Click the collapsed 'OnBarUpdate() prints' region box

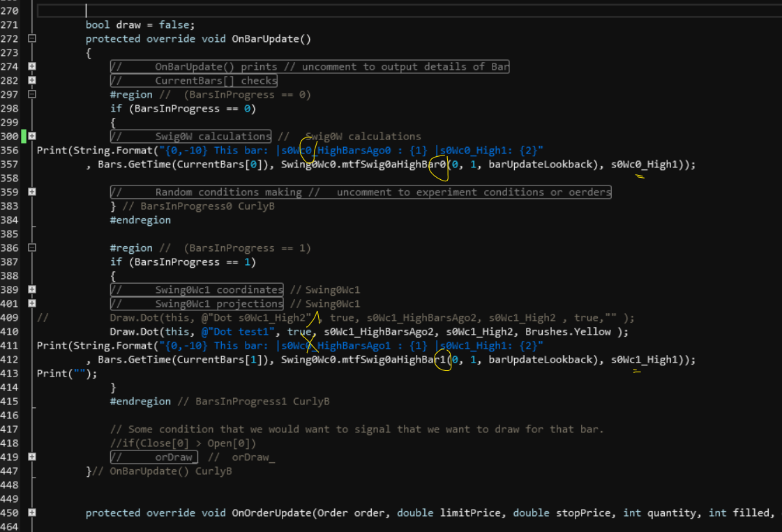coord(310,66)
